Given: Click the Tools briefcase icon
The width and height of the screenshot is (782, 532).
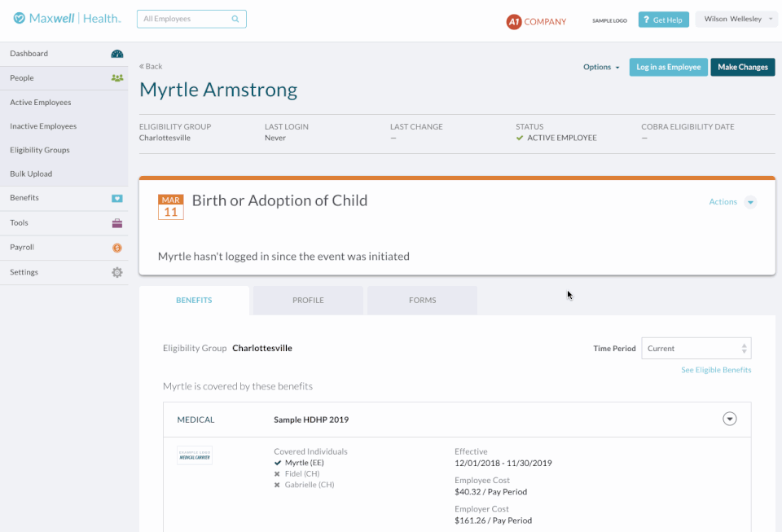Looking at the screenshot, I should (117, 223).
